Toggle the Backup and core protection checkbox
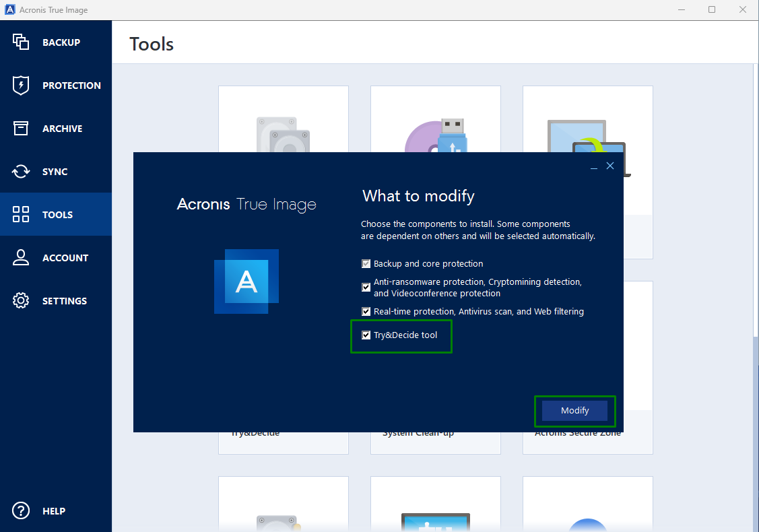The height and width of the screenshot is (532, 759). pyautogui.click(x=366, y=263)
